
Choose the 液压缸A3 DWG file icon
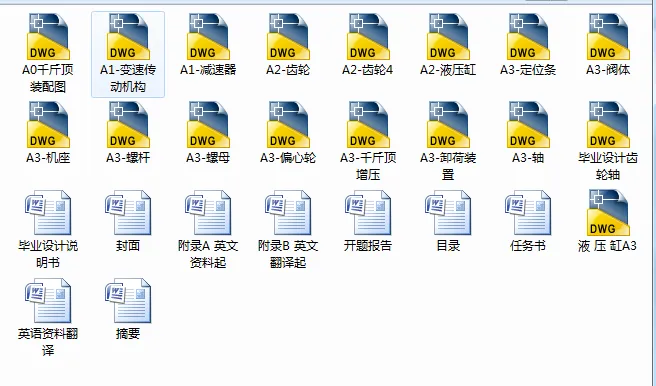[x=607, y=212]
